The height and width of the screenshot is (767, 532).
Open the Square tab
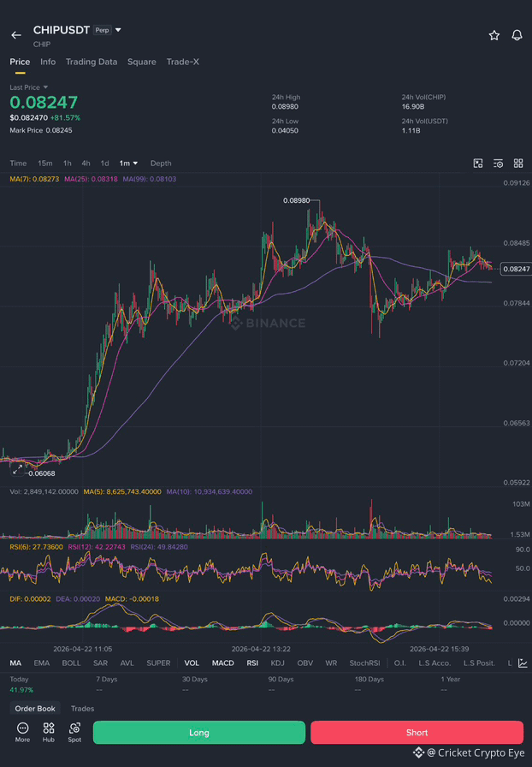(x=142, y=62)
